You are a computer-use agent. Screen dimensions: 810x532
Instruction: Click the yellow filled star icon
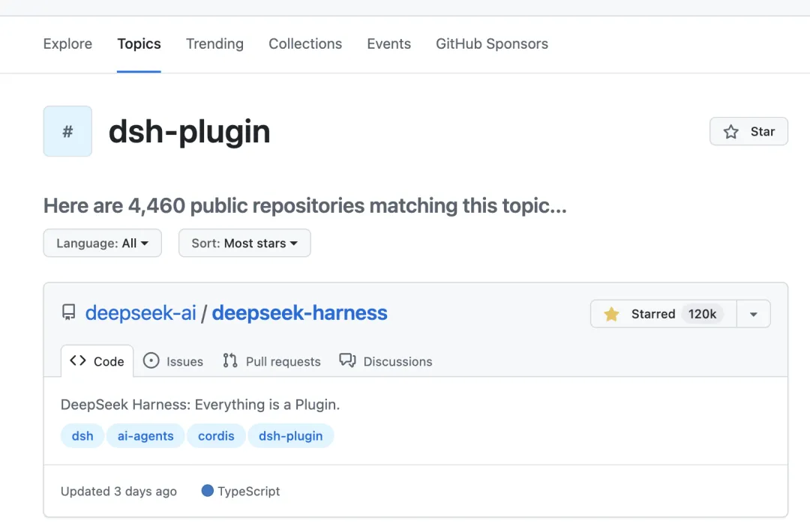point(611,314)
